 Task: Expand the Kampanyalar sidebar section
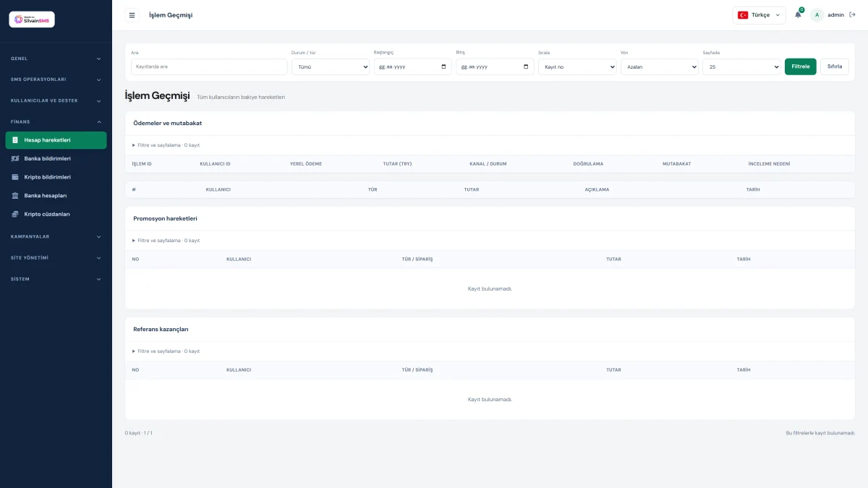(x=56, y=236)
